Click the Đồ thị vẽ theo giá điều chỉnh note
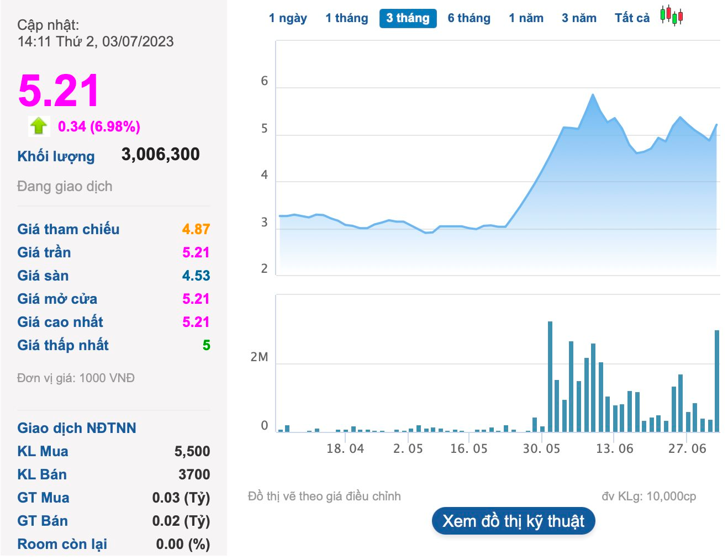The width and height of the screenshot is (728, 560). (324, 496)
